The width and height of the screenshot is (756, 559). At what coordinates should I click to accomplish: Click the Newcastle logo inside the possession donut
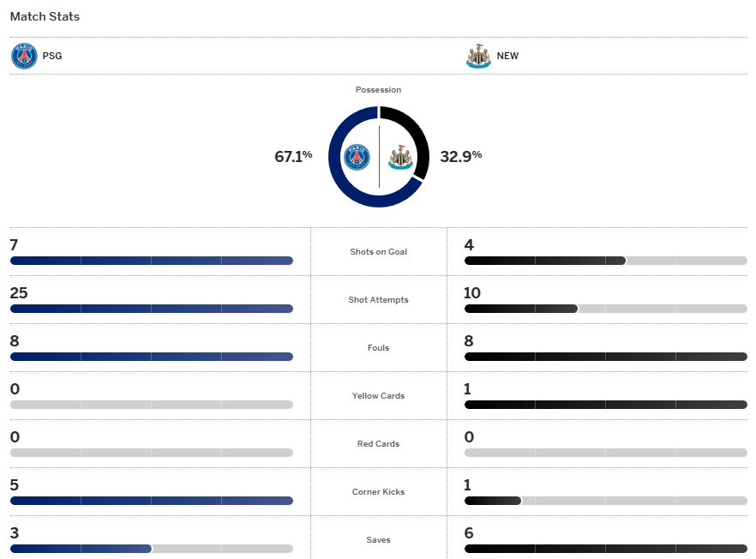pos(400,157)
